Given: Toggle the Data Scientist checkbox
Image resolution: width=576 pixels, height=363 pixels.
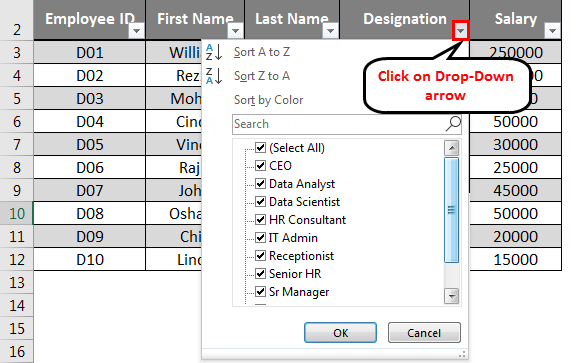Looking at the screenshot, I should (x=260, y=202).
